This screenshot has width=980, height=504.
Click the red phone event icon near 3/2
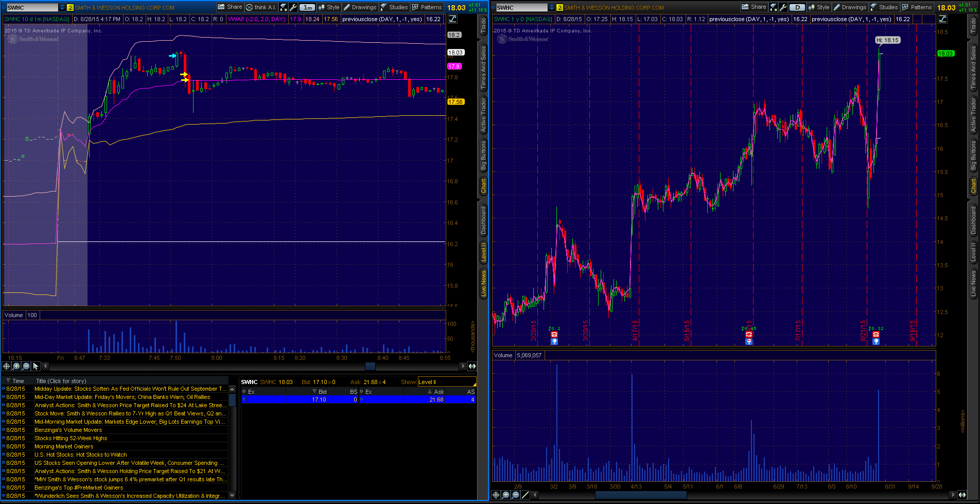[x=554, y=335]
